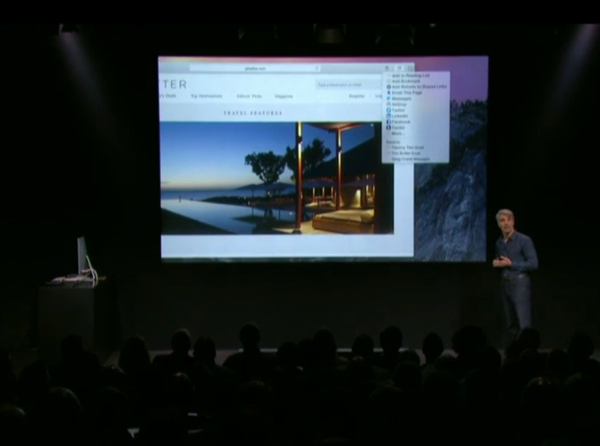
Task: Open the Magazine nav link
Action: point(284,96)
